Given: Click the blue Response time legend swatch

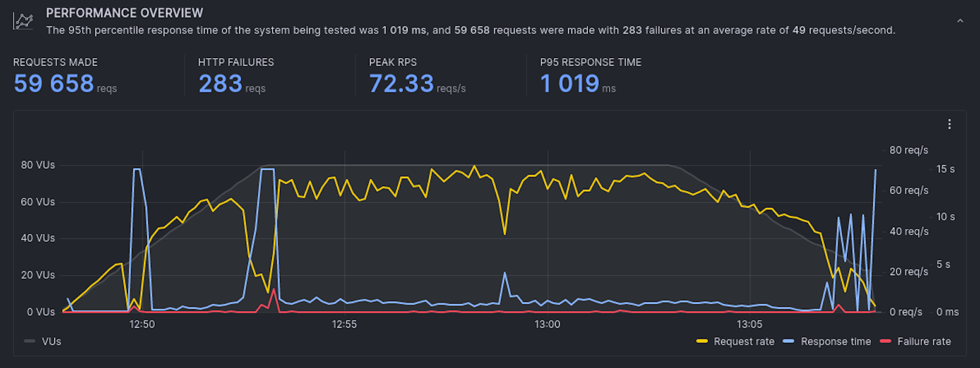Looking at the screenshot, I should [x=789, y=342].
